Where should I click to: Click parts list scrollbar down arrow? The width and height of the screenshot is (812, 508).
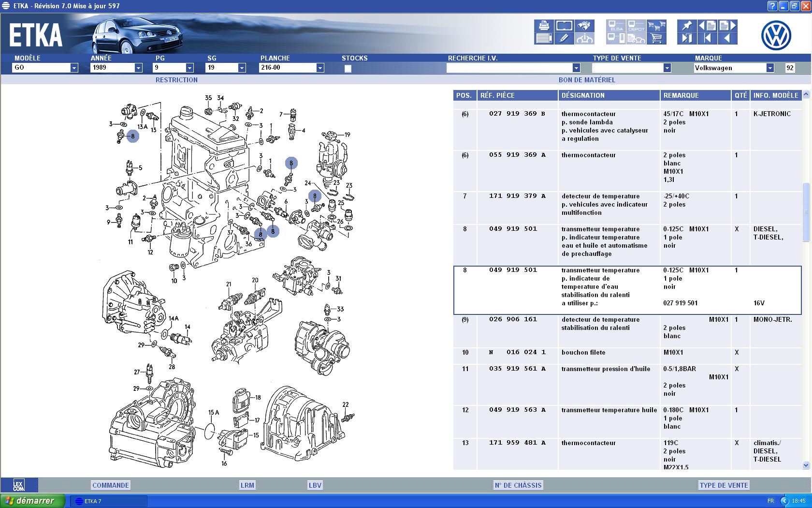coord(806,465)
